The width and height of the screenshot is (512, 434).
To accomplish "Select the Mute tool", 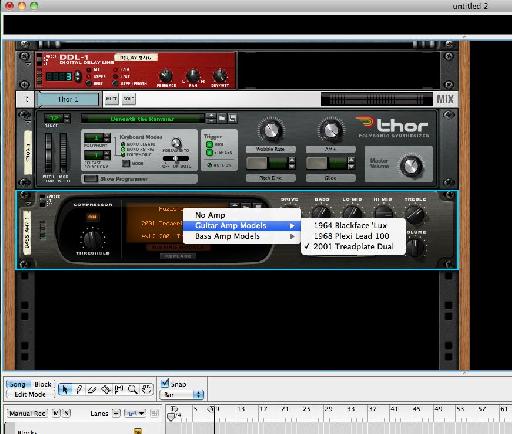I will point(119,389).
